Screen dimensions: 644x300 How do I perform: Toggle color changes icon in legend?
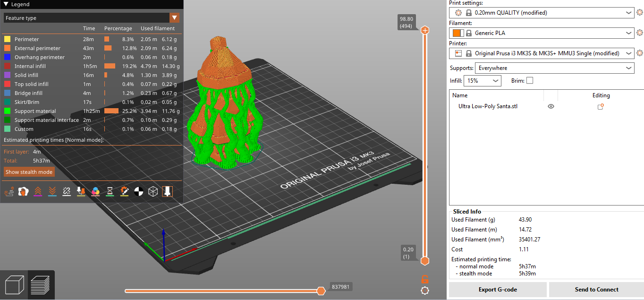(x=95, y=191)
